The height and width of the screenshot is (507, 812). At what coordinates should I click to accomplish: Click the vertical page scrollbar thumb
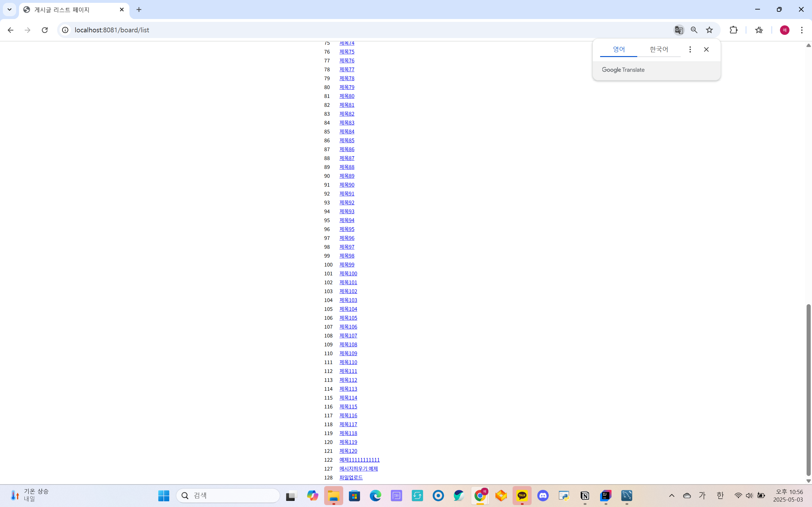[808, 389]
